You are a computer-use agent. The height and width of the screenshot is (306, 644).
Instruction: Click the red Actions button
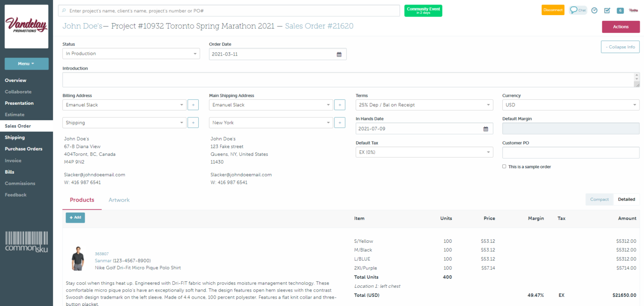click(621, 27)
